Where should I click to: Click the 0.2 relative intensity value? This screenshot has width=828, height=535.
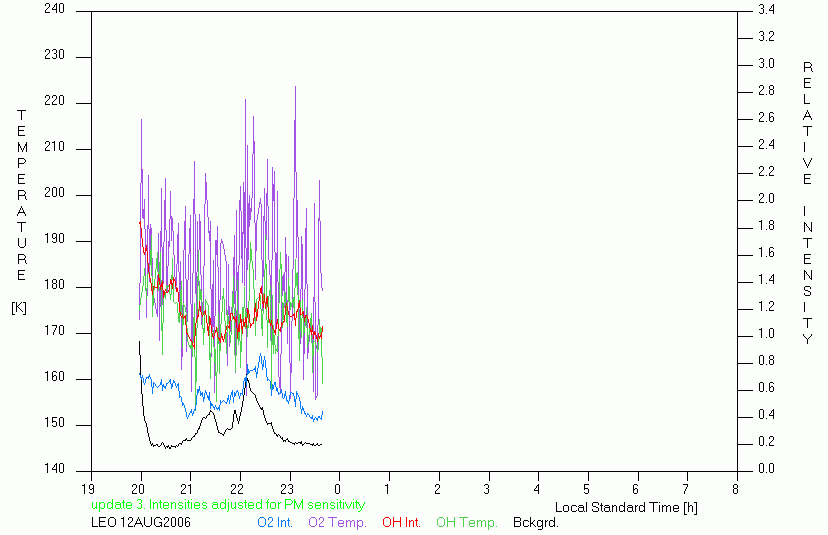[x=766, y=442]
